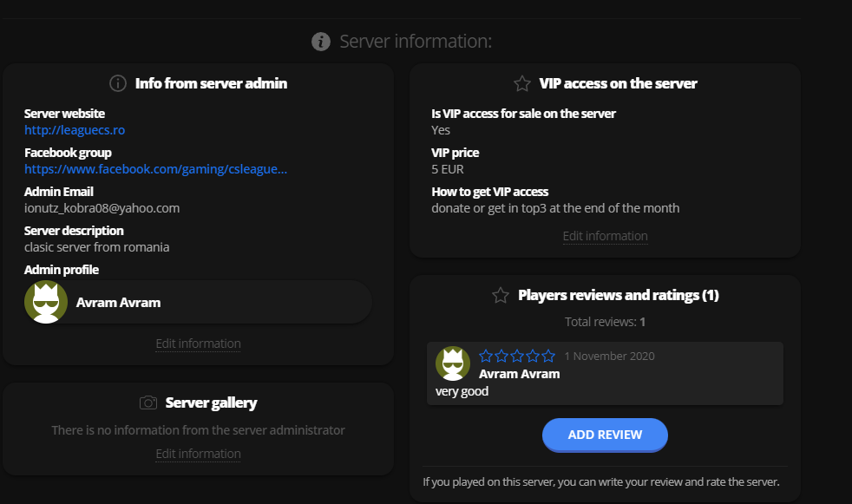The height and width of the screenshot is (504, 852).
Task: Click the Server gallery heading
Action: tap(211, 403)
